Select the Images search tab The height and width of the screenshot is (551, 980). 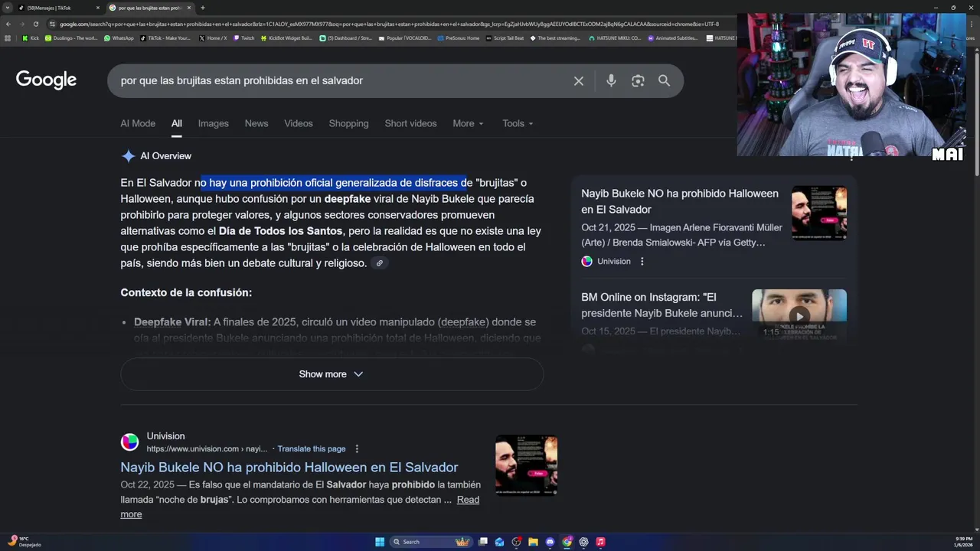point(213,123)
